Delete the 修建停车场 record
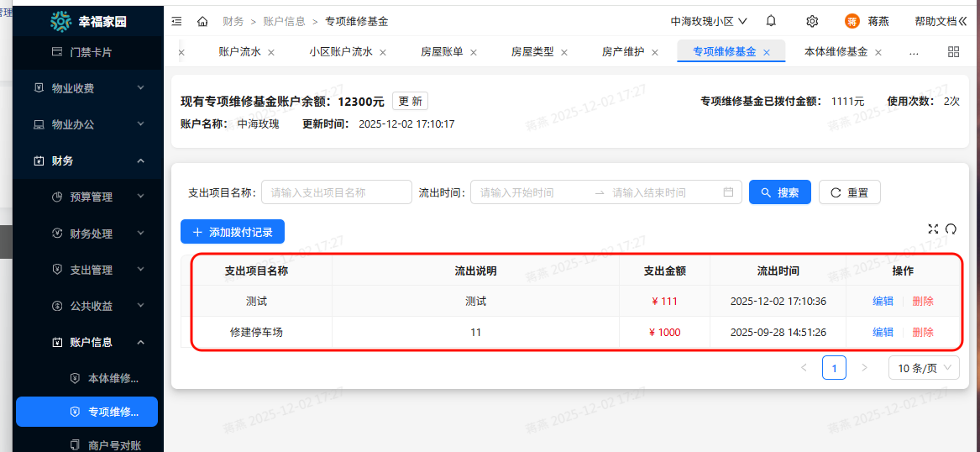 pyautogui.click(x=923, y=333)
